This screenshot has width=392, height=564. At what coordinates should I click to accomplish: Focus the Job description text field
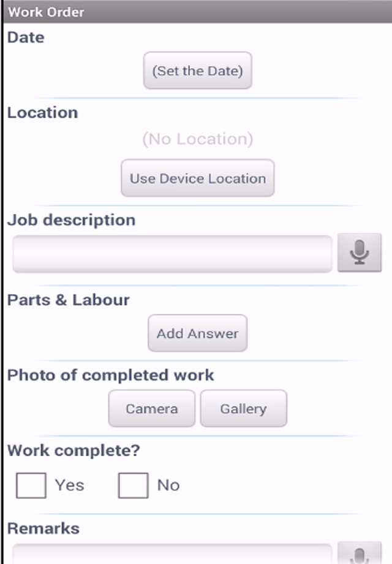[173, 254]
